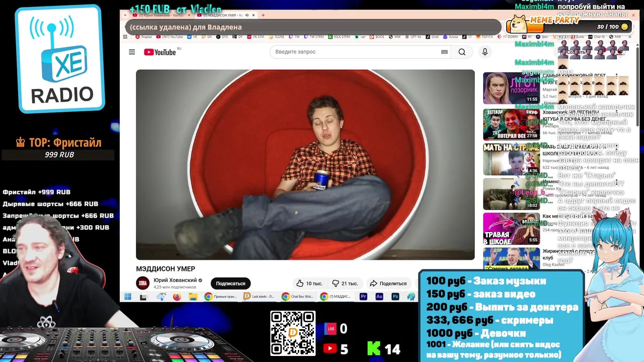Click the magnifier search button
Viewport: 644px width, 362px height.
pos(462,52)
